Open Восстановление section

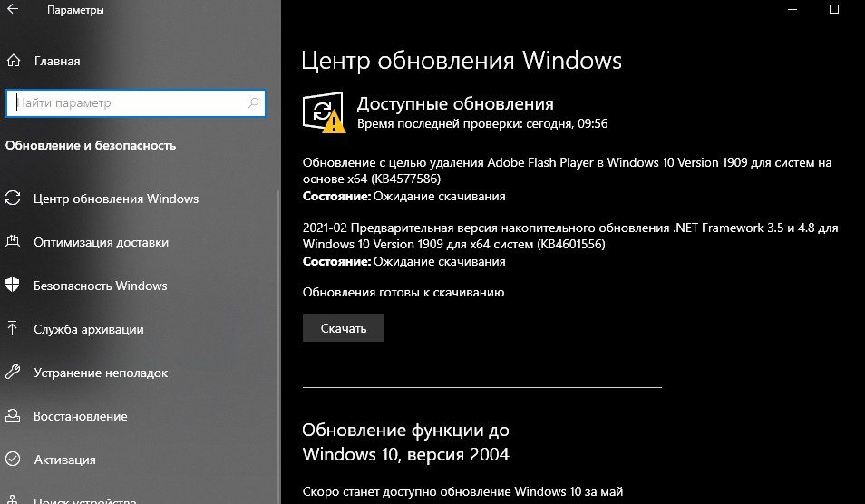click(x=81, y=416)
